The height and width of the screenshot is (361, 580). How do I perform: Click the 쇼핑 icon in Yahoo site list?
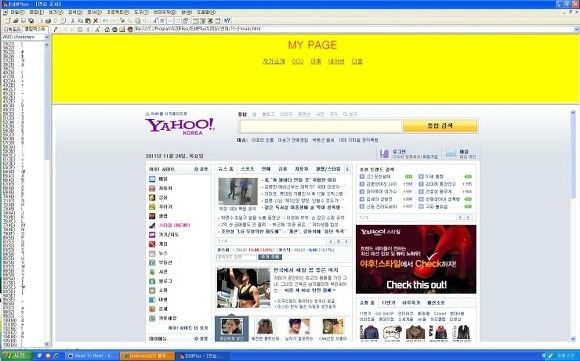[152, 290]
